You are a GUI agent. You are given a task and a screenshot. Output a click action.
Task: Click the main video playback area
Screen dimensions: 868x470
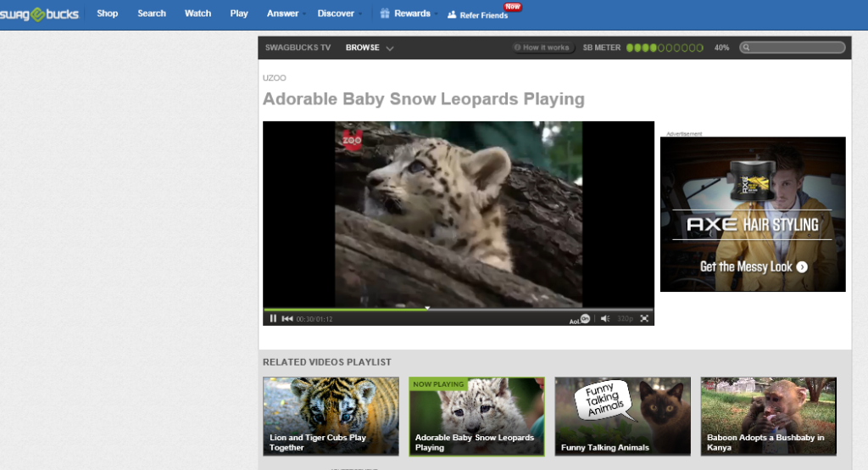(x=459, y=214)
